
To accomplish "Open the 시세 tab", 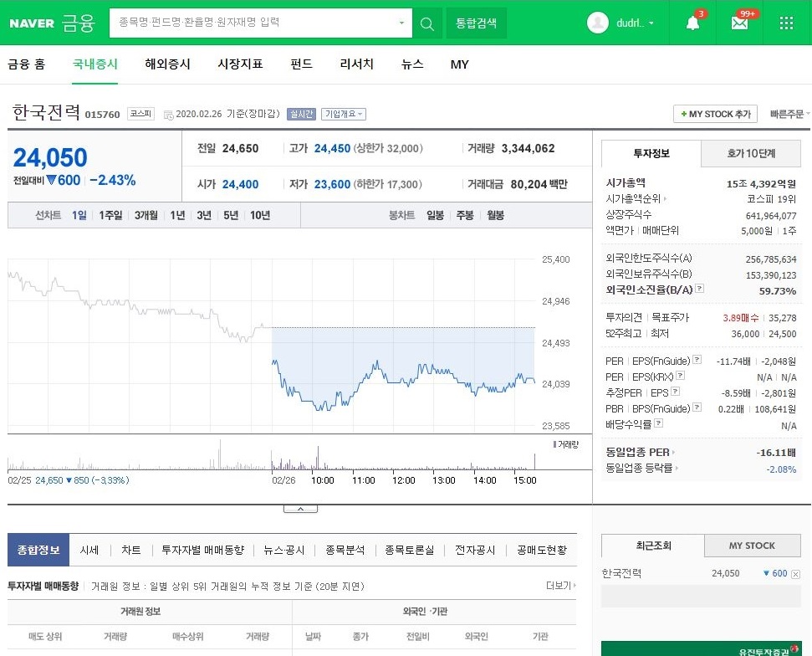I will [x=89, y=551].
